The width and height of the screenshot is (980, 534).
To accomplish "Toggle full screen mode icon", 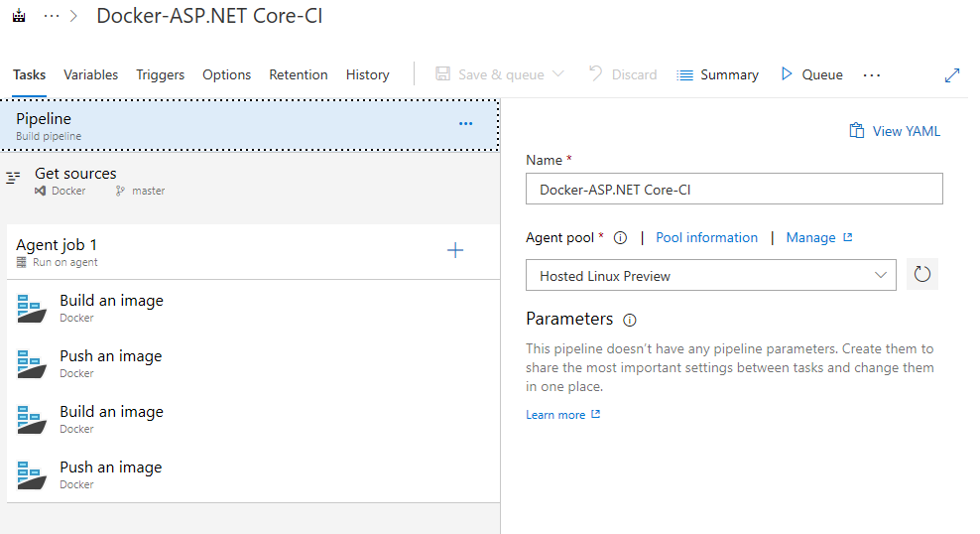I will pyautogui.click(x=952, y=75).
